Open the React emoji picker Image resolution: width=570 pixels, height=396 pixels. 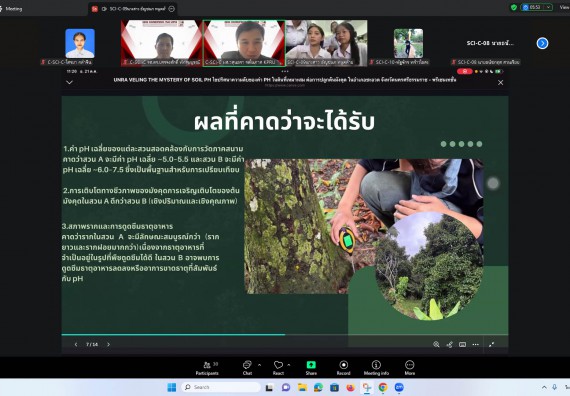(x=278, y=368)
